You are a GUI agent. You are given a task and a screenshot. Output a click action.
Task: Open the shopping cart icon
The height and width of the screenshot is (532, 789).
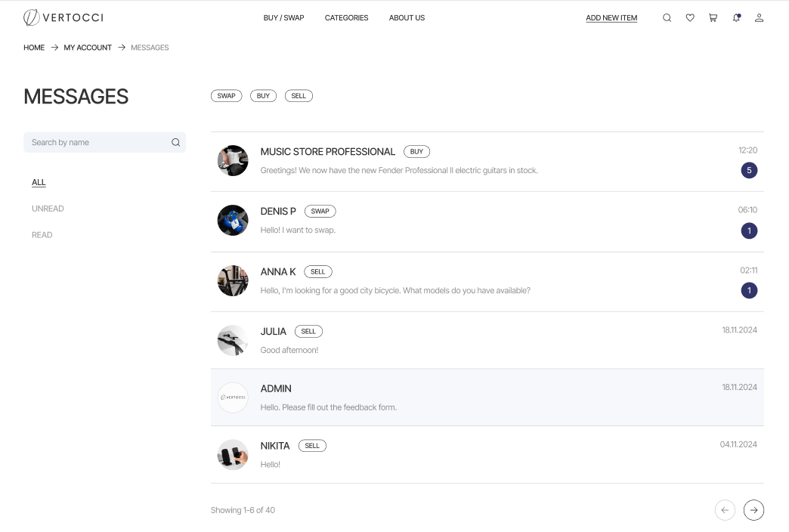click(713, 18)
